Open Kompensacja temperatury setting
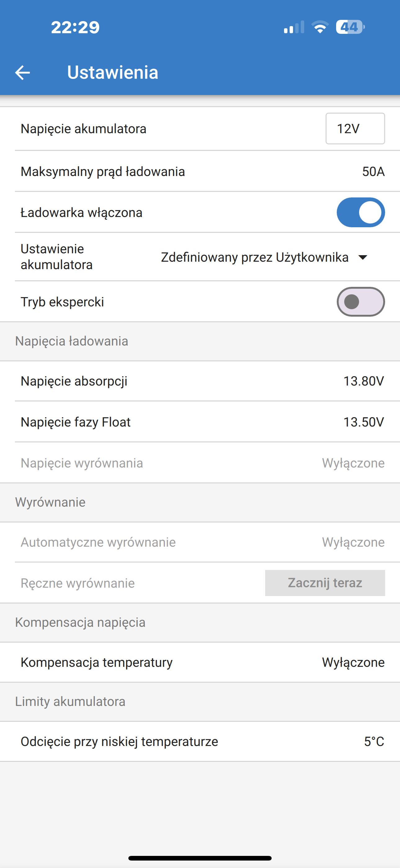The image size is (400, 868). click(200, 662)
